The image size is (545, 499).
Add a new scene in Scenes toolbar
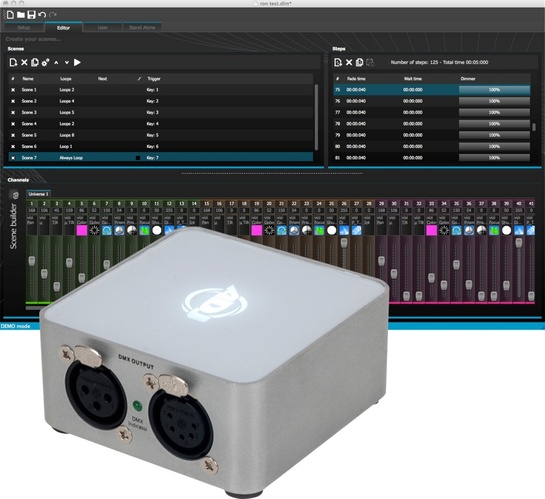click(x=13, y=63)
